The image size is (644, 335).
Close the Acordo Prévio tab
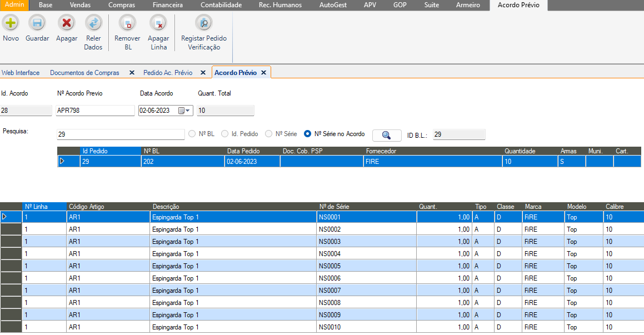pos(263,73)
